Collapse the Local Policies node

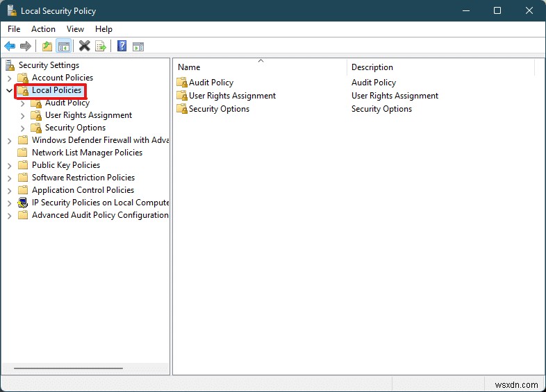[10, 90]
